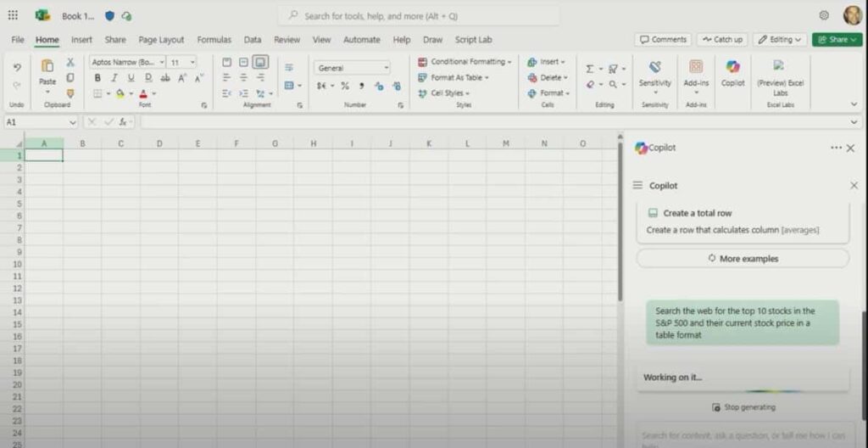
Task: Toggle Italic formatting
Action: [x=114, y=78]
